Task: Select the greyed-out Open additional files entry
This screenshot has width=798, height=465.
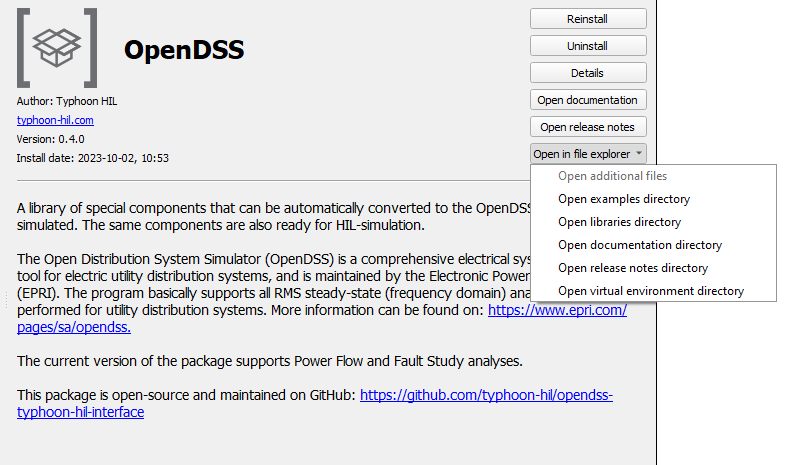Action: click(612, 176)
